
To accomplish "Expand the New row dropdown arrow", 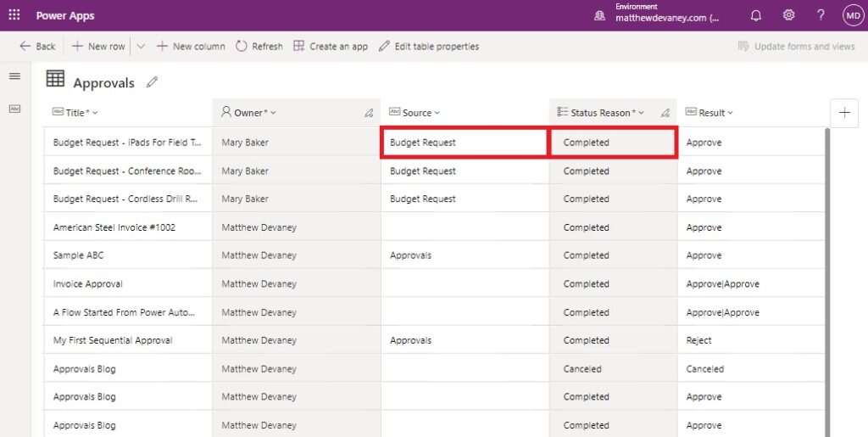I will coord(141,47).
